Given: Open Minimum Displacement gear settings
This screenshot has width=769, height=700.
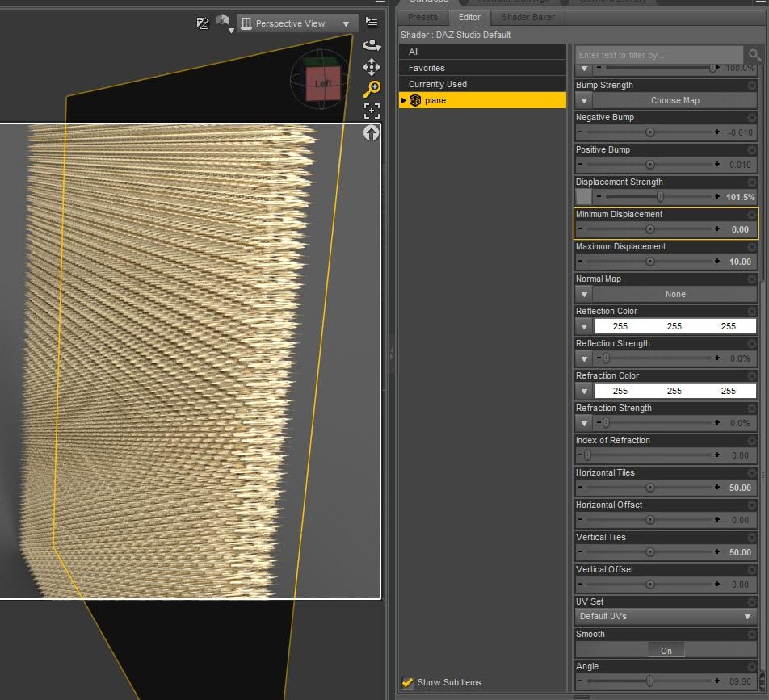Looking at the screenshot, I should pyautogui.click(x=751, y=215).
